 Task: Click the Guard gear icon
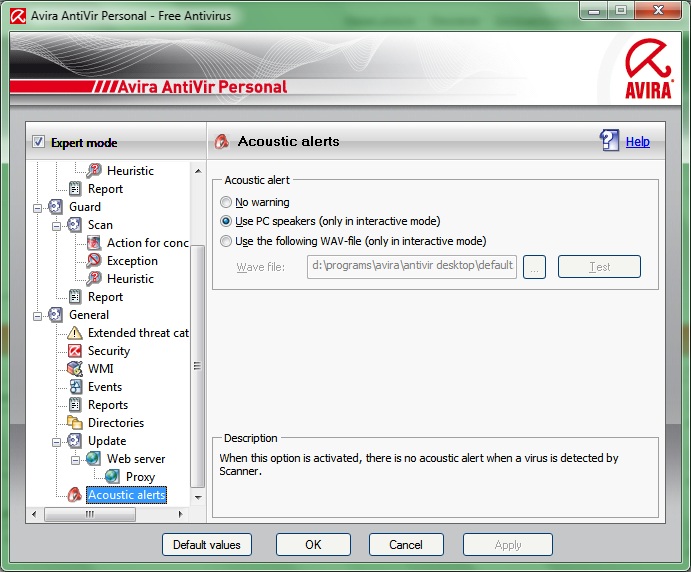tap(56, 206)
